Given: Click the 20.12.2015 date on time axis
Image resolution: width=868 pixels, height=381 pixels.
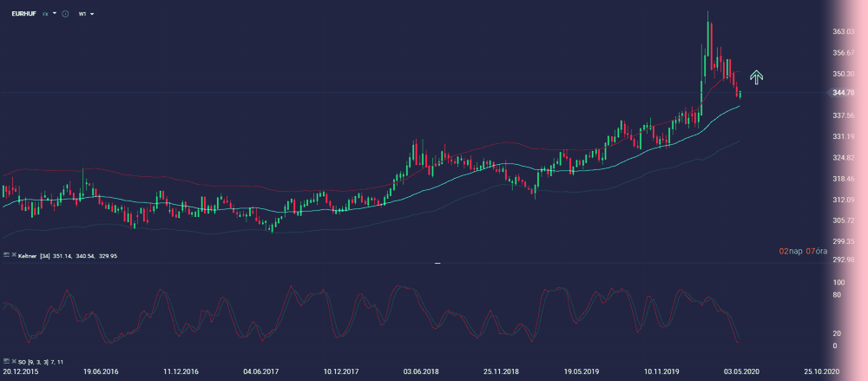Looking at the screenshot, I should (20, 371).
